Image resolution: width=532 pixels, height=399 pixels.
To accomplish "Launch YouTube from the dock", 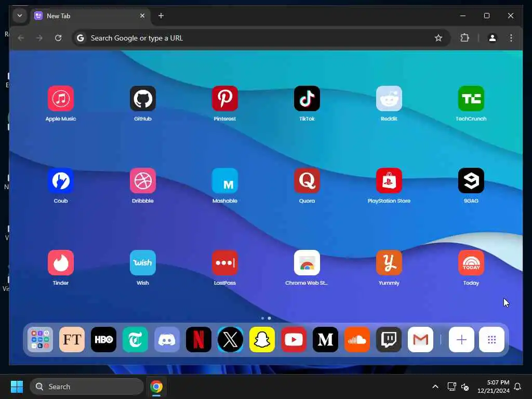I will tap(294, 340).
